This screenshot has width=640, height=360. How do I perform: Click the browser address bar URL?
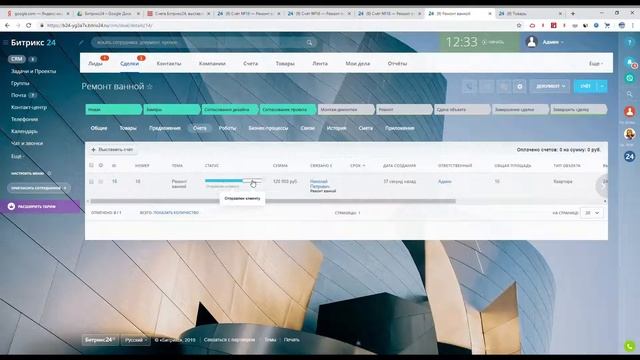[x=100, y=25]
